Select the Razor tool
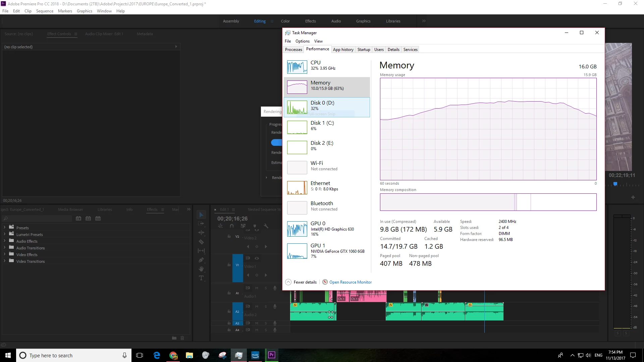Screen dimensions: 644x362 (x=201, y=242)
